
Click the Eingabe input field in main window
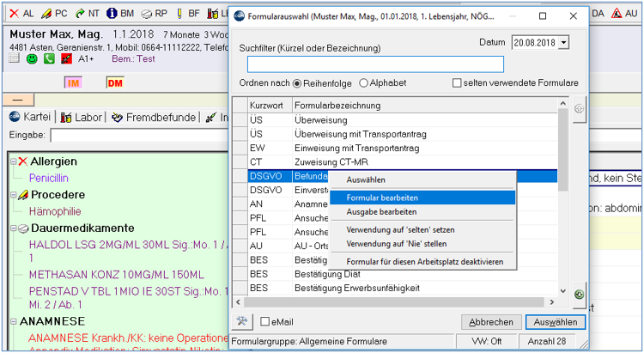[140, 135]
